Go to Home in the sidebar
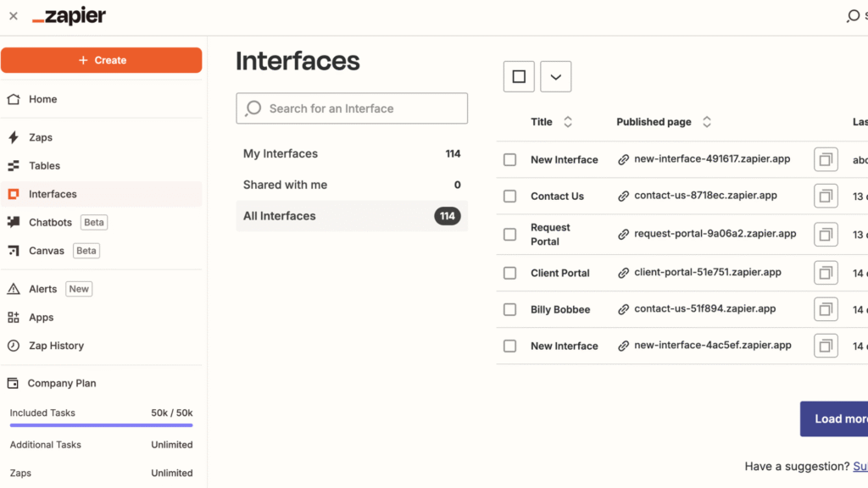The image size is (868, 488). click(x=102, y=99)
